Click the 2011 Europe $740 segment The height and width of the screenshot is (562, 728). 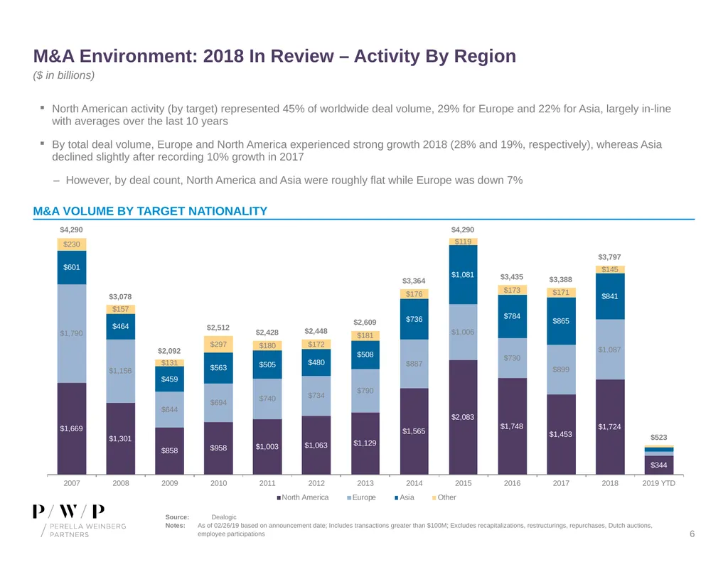[x=267, y=399]
